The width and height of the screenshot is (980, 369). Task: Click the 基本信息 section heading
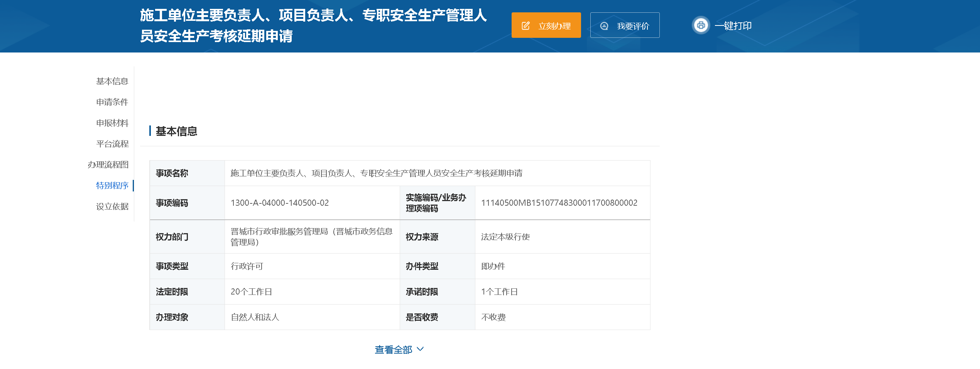[x=176, y=131]
